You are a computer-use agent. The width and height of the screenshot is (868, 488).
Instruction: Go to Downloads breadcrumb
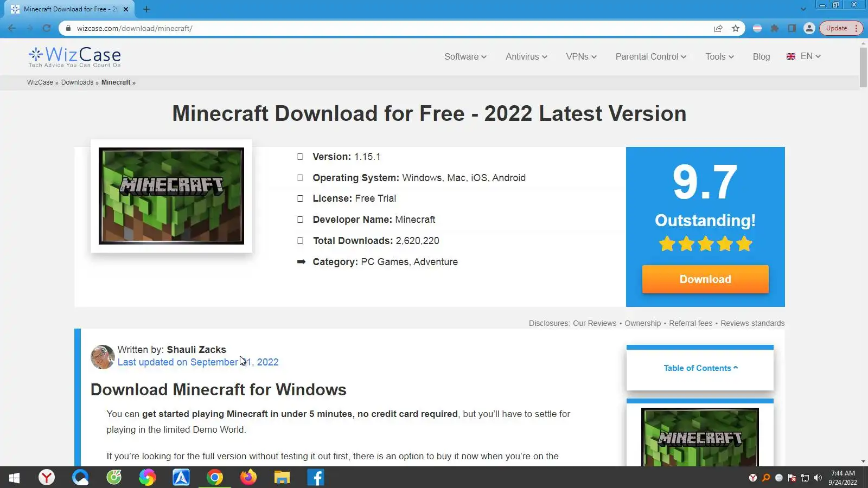(77, 82)
